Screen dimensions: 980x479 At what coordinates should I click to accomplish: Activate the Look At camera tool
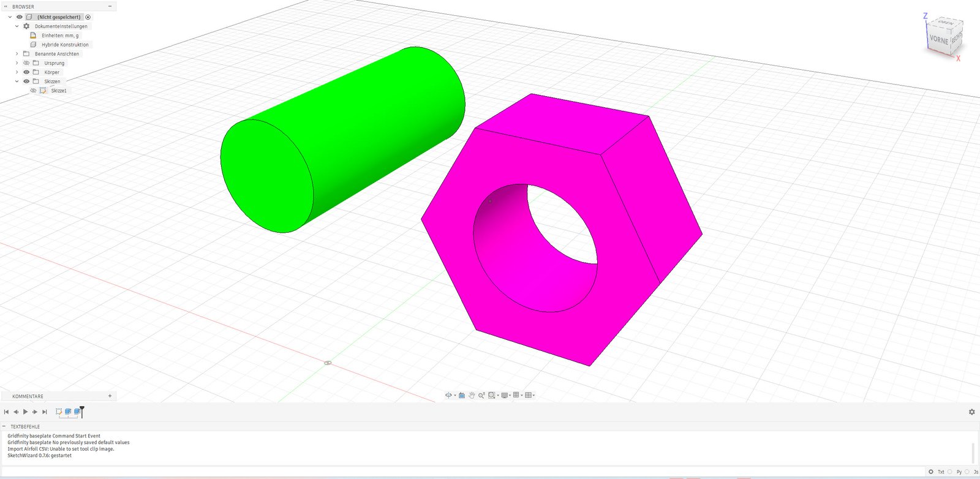462,395
